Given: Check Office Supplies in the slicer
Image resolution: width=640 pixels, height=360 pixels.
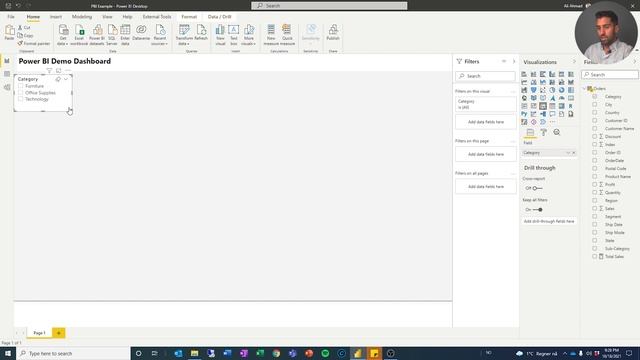Looking at the screenshot, I should pos(20,93).
